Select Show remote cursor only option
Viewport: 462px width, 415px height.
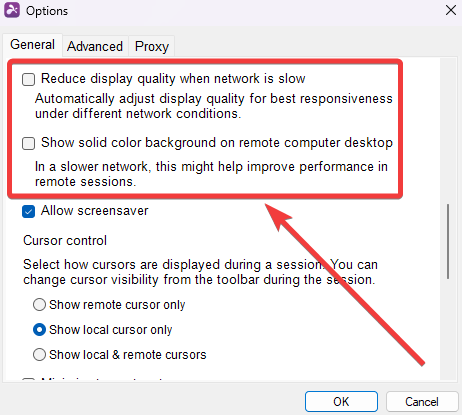coord(39,305)
